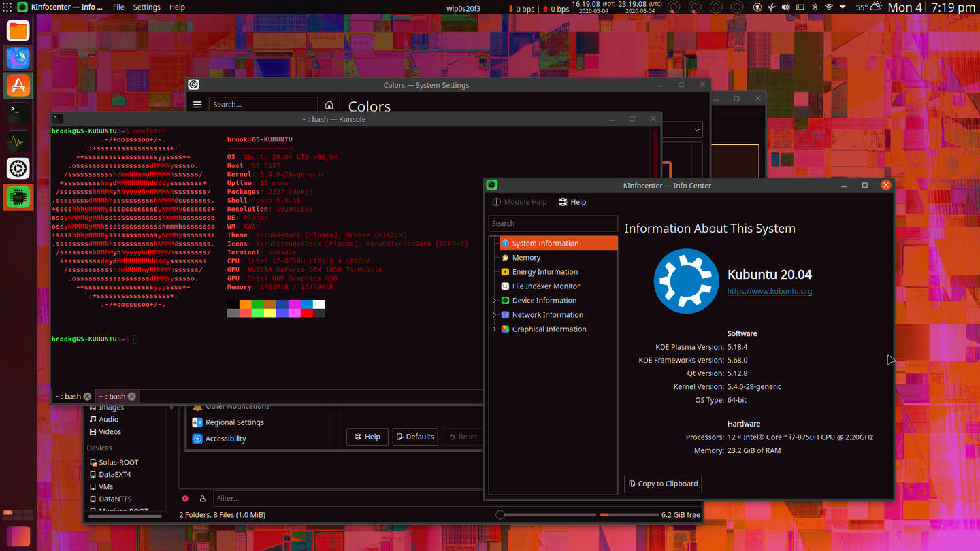This screenshot has height=551, width=980.
Task: Open the system monitor dock icon
Action: pos(18,141)
